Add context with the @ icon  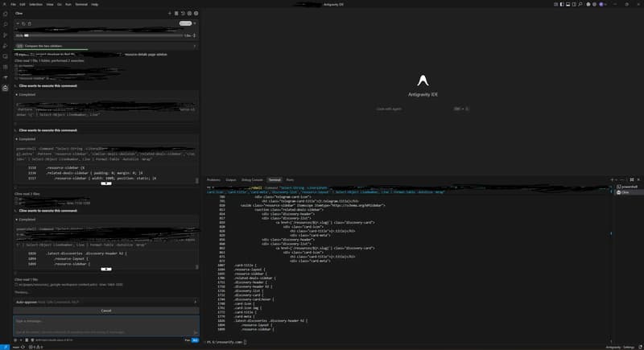point(15,340)
